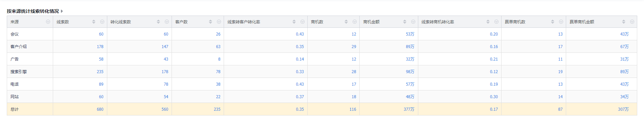Sort by 商机金额 column arrows
644x128 pixels.
[x=405, y=22]
